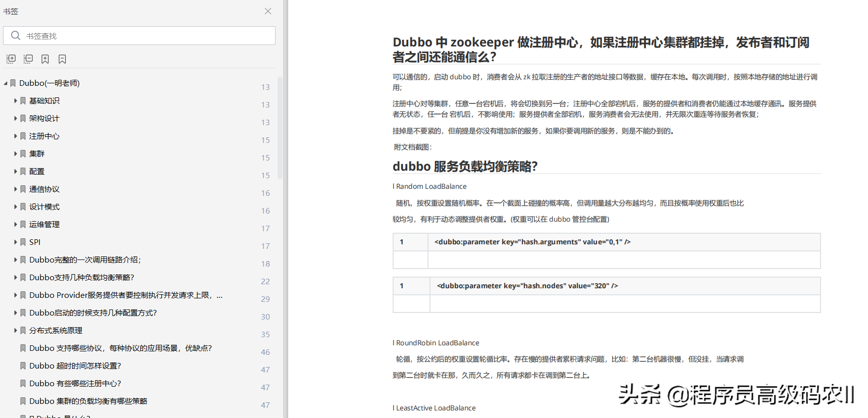Click the bookmark icon beside 集群
The height and width of the screenshot is (418, 868).
(23, 154)
